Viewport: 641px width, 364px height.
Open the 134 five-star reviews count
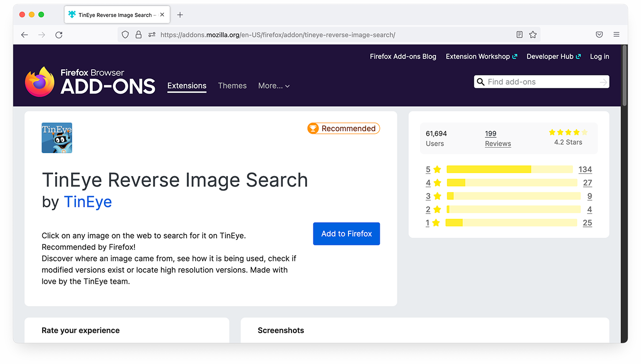(x=585, y=169)
